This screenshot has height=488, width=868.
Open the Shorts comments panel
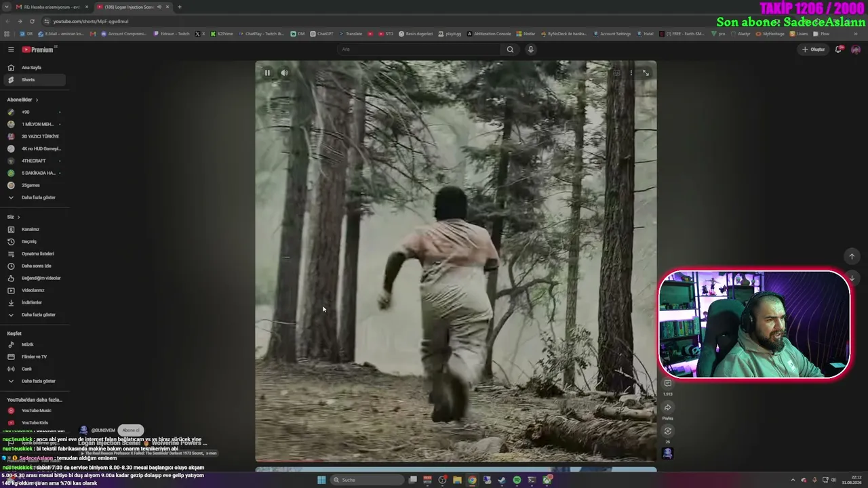point(668,384)
